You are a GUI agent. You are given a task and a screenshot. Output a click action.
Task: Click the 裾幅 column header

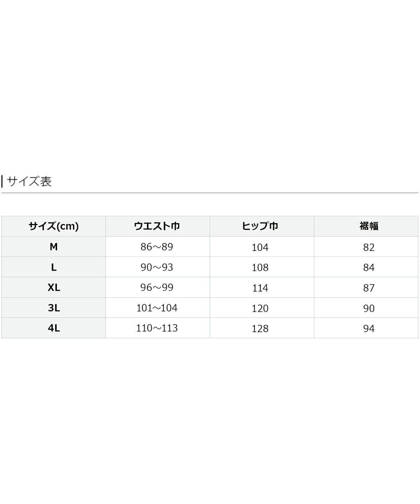pyautogui.click(x=369, y=226)
